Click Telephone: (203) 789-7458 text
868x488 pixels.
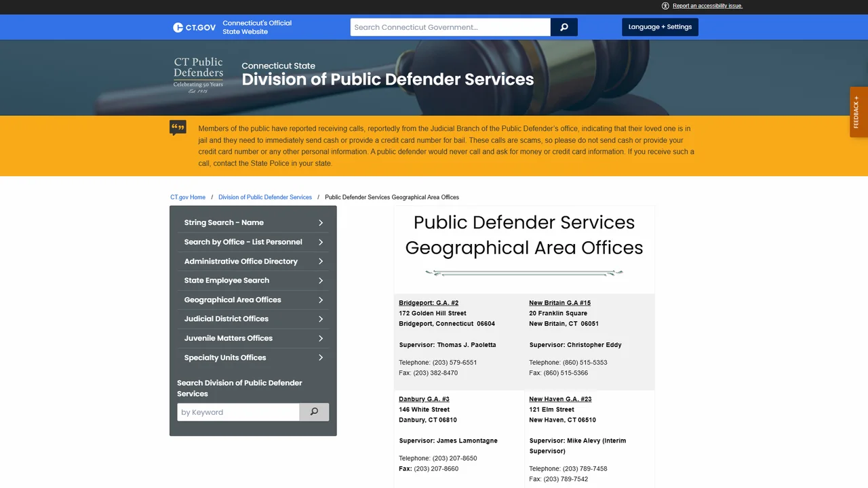(x=568, y=469)
